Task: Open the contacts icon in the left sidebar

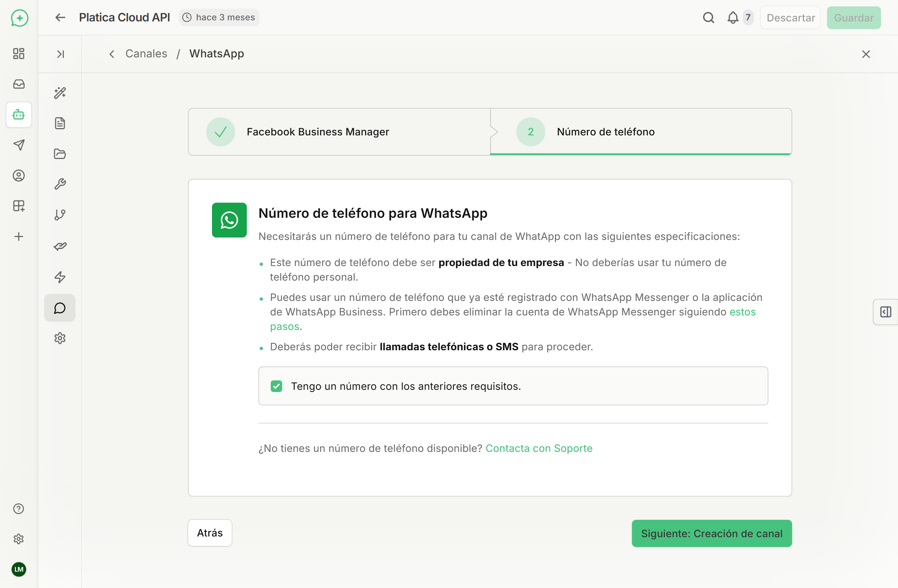Action: coord(19,176)
